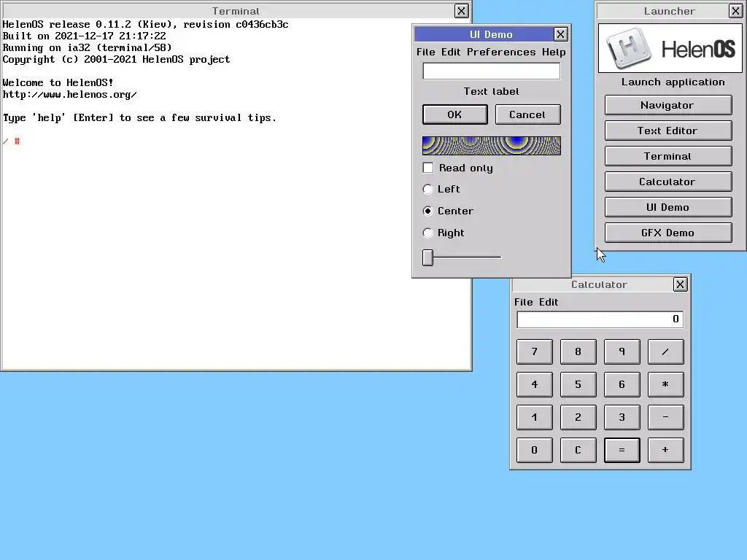The height and width of the screenshot is (560, 747).
Task: Click the text entry field in UI Demo
Action: pos(491,71)
